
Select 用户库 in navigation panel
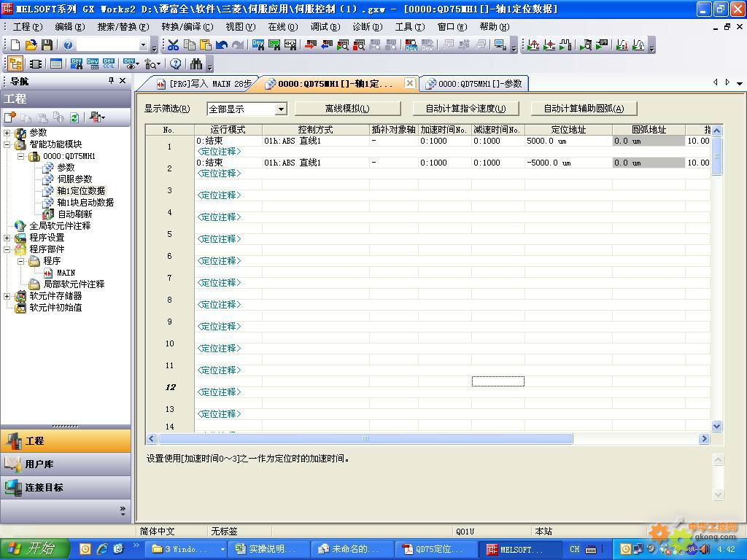[x=66, y=464]
